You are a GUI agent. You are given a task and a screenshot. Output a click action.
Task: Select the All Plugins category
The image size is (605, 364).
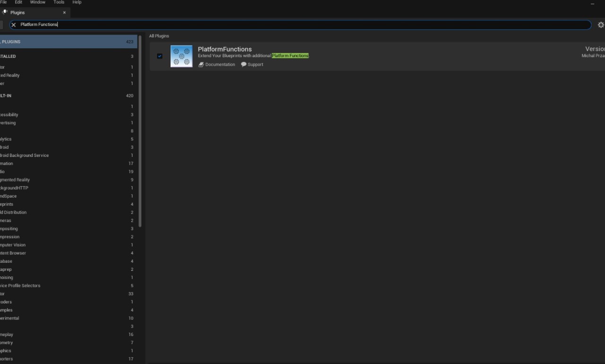coord(66,42)
